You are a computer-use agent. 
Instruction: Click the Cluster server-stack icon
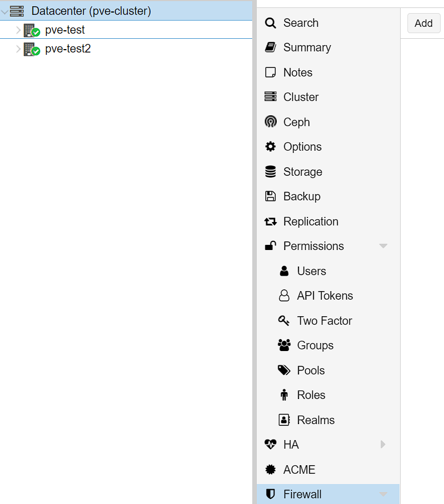[x=271, y=97]
